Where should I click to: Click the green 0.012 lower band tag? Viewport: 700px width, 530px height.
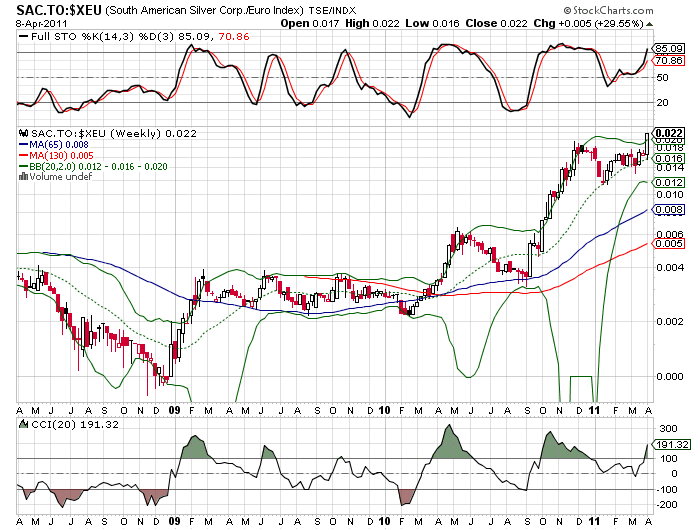668,183
